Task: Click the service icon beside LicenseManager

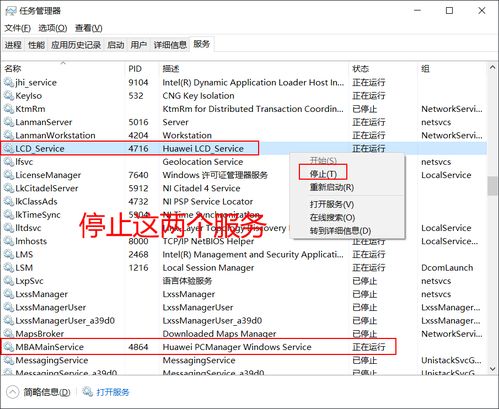Action: pos(9,175)
